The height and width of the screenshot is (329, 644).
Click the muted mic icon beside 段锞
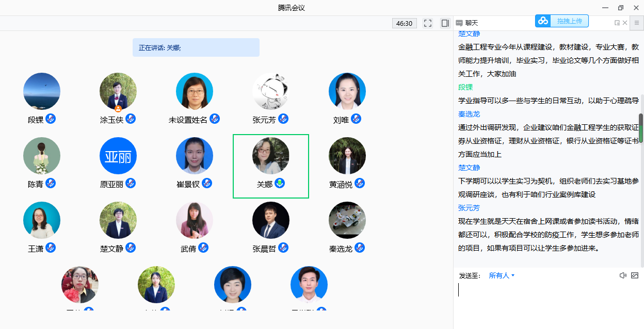tap(51, 119)
